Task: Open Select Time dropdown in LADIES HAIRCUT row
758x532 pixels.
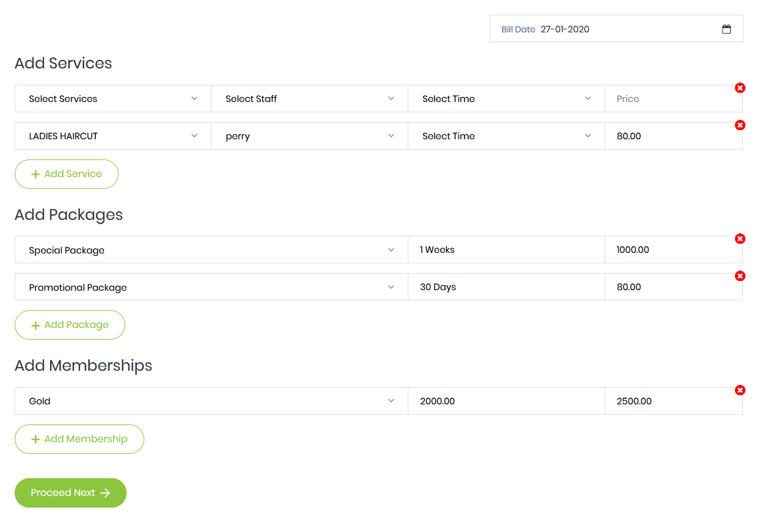Action: click(x=506, y=136)
